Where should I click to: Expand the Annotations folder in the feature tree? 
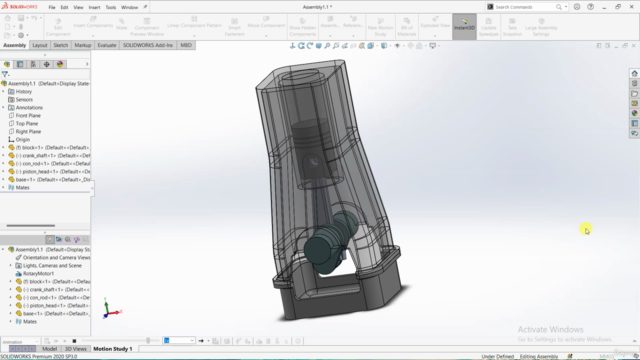tap(4, 107)
